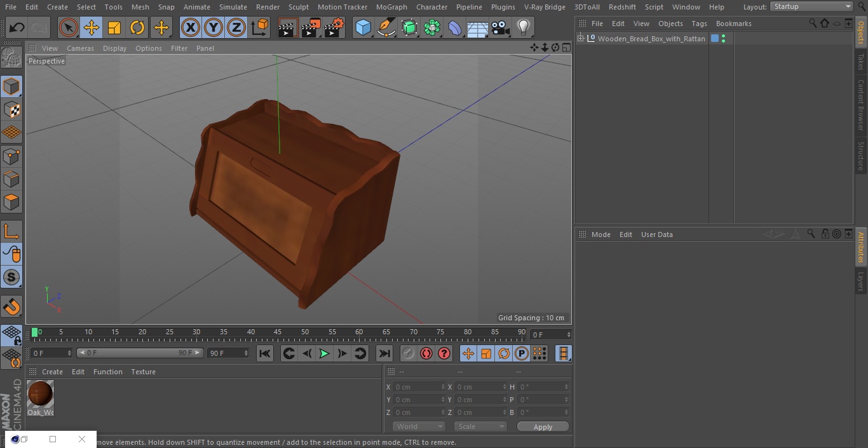Screen dimensions: 868x448
Task: Click the viewport toggle active view icon
Action: coord(566,48)
